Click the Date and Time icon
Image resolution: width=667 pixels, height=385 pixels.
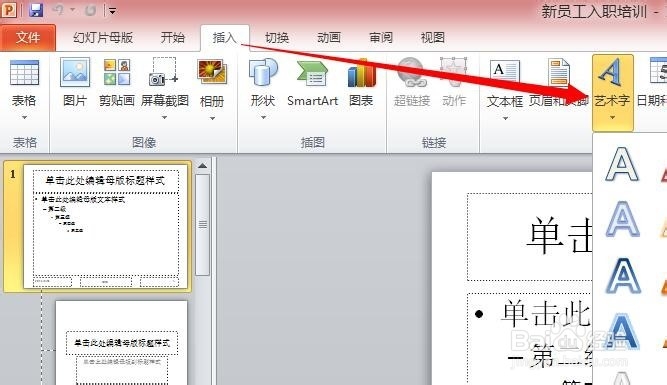click(x=658, y=71)
